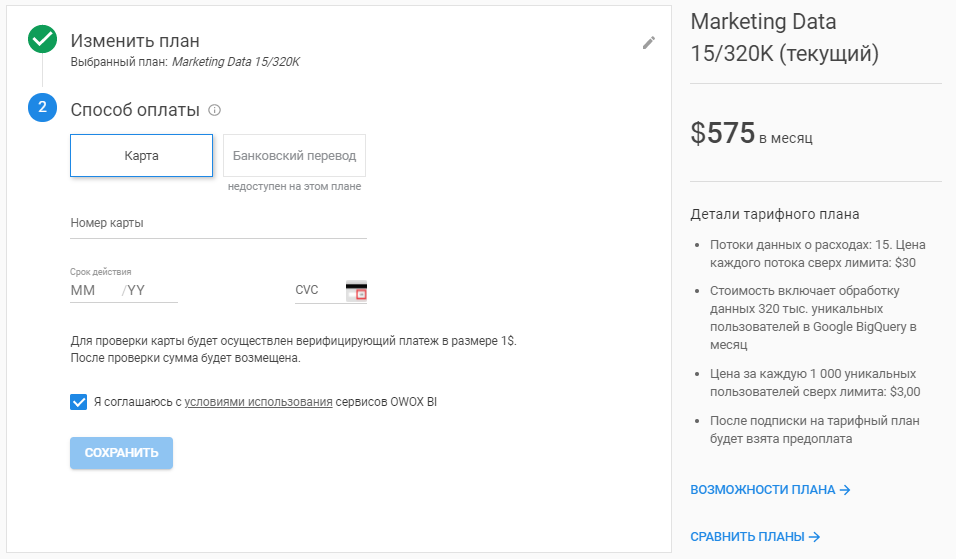Click the selected plan Marketing Data 15/320K text
This screenshot has height=559, width=956.
[236, 62]
